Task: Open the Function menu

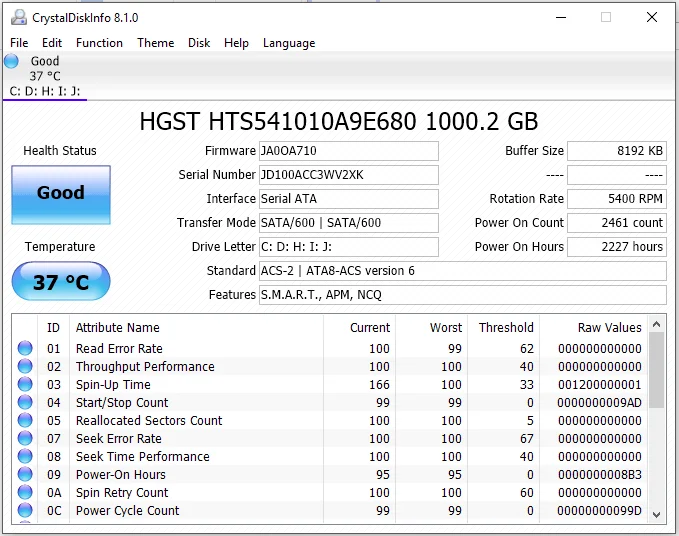Action: click(x=99, y=43)
